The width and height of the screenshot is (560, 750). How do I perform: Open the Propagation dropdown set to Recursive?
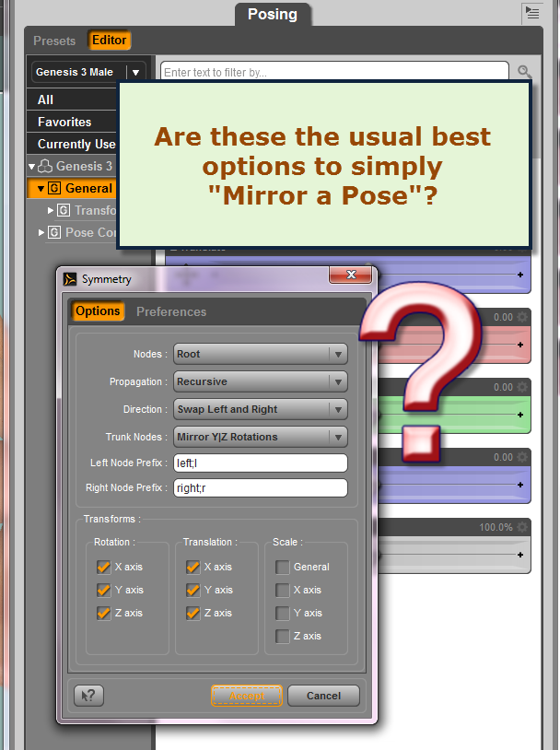point(260,381)
